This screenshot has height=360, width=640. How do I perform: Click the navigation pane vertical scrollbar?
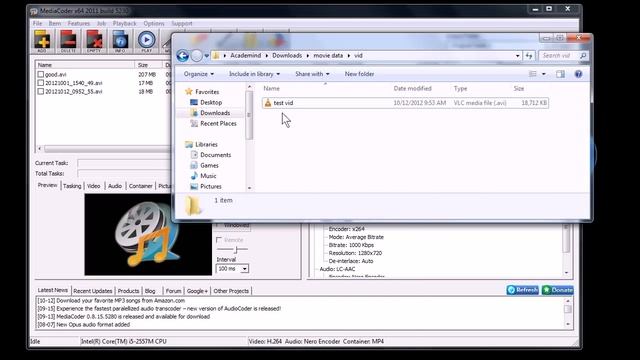click(x=249, y=138)
